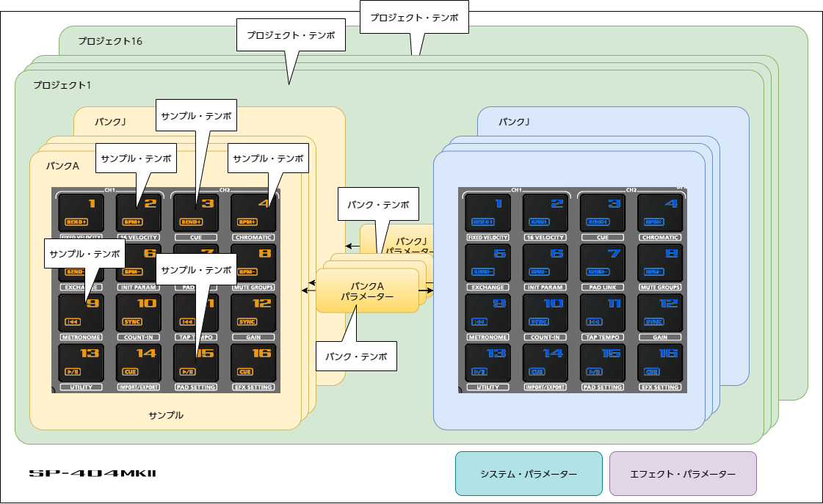Select the プロジェクト16 label
The height and width of the screenshot is (504, 823).
(x=110, y=41)
